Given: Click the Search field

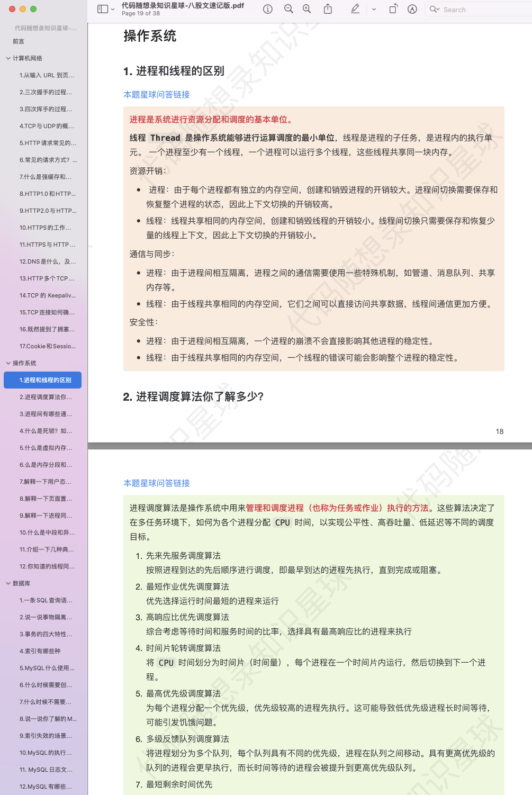Looking at the screenshot, I should [x=479, y=10].
